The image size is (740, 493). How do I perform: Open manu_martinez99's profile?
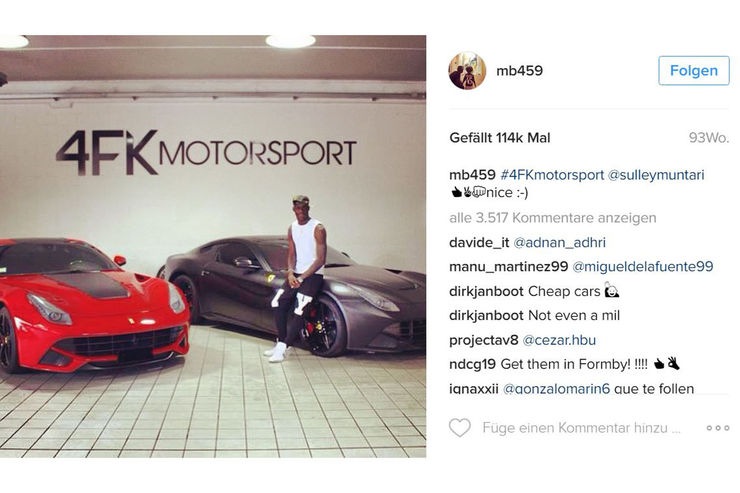pos(508,267)
